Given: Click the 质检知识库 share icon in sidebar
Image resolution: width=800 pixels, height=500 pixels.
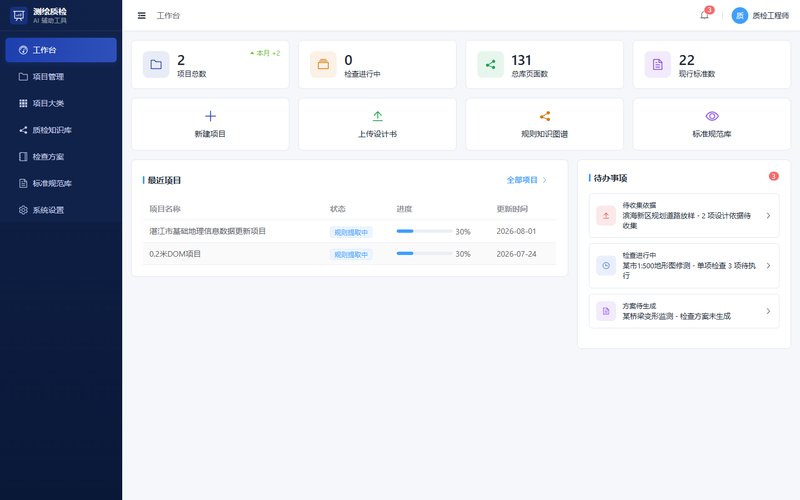Looking at the screenshot, I should [23, 130].
